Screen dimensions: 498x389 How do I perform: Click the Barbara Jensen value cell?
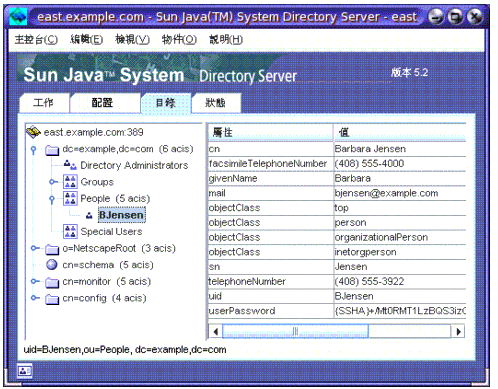point(400,149)
